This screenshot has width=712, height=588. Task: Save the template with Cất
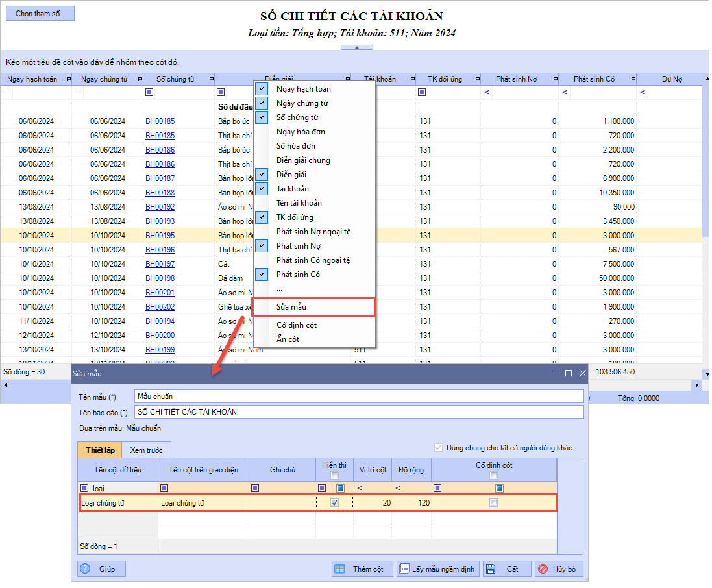click(506, 569)
